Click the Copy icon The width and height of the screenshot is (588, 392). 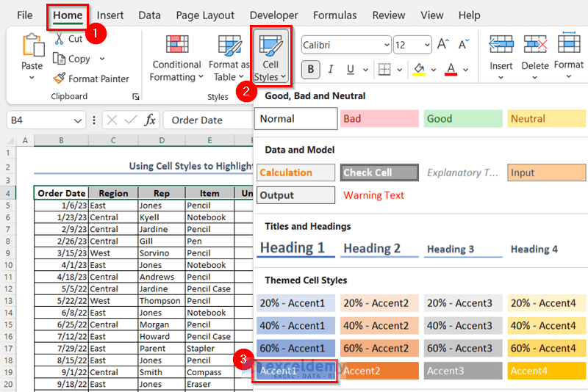pyautogui.click(x=59, y=59)
